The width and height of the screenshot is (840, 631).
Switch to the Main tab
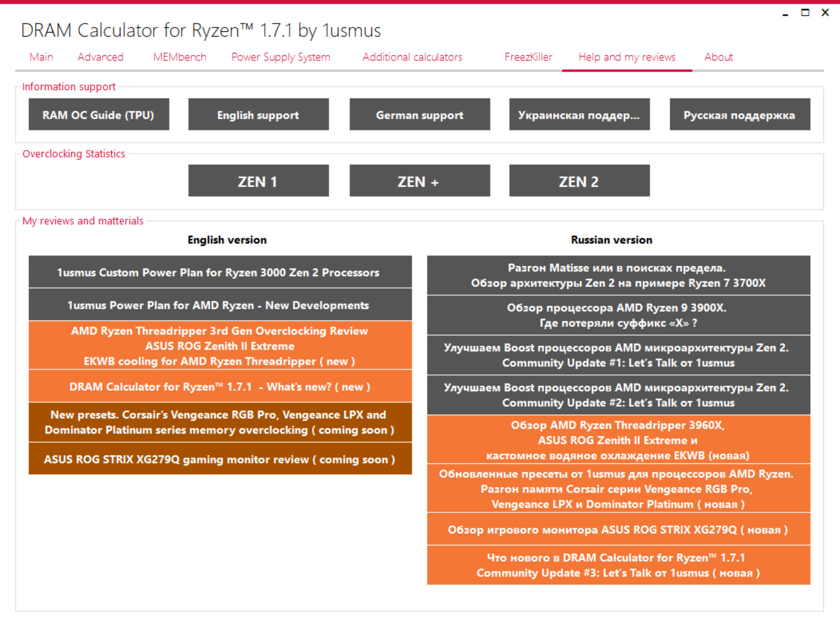click(41, 57)
